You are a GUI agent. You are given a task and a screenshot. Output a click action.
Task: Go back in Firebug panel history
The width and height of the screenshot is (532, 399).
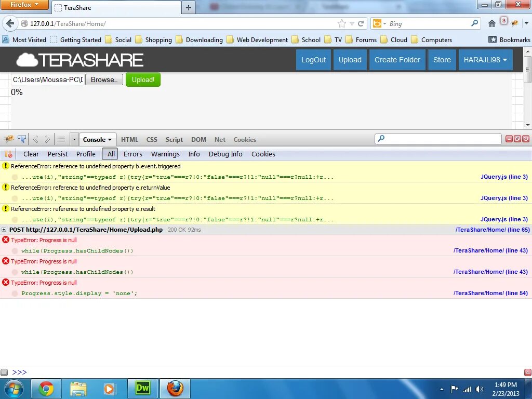(x=36, y=139)
